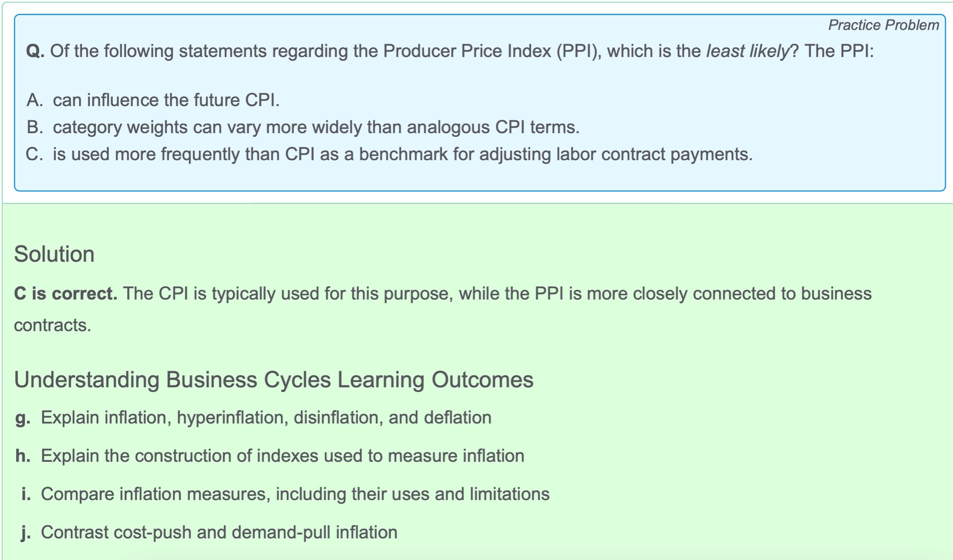Click the letter marker B.

coord(34,127)
